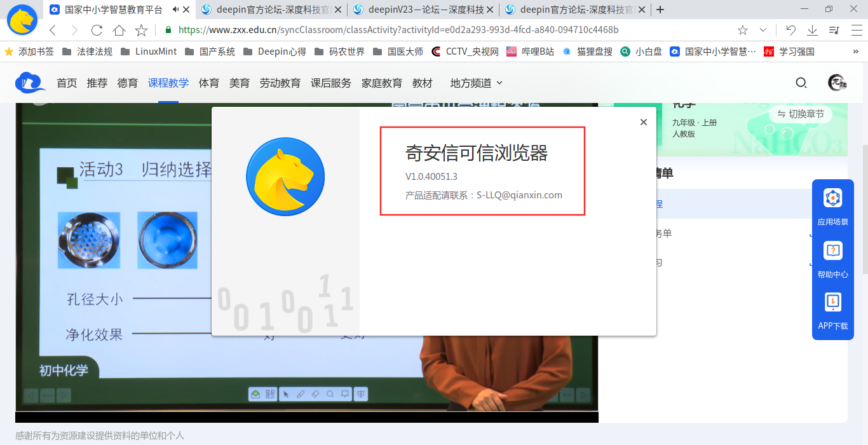
Task: Open the site search magnifier icon
Action: click(801, 83)
